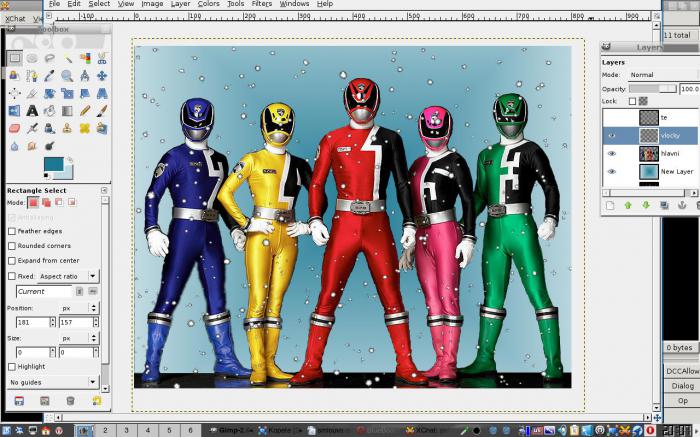Select the Crop tool
Viewport: 700px width, 437px height.
[x=32, y=93]
